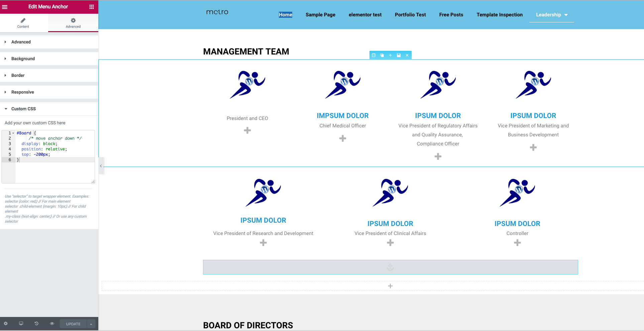Open the Elementor hamburger menu

point(5,7)
